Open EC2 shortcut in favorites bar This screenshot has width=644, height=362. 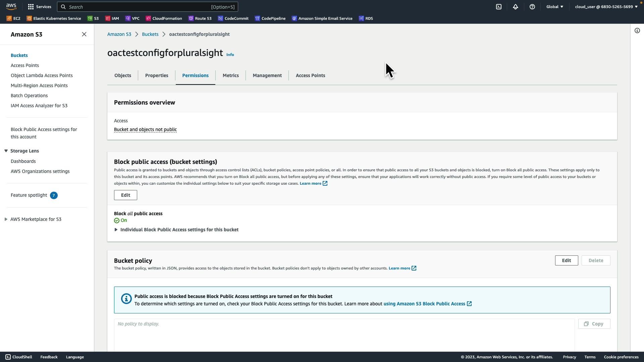(13, 18)
